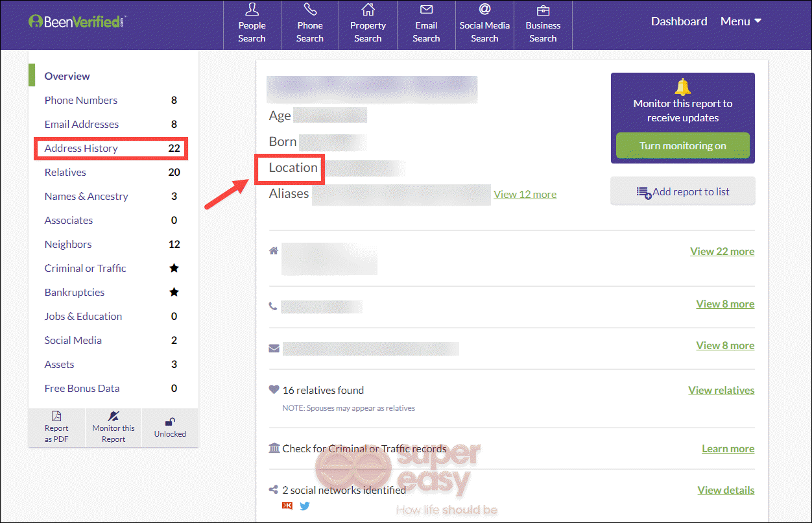Click the BeenVerified logo
The image size is (812, 523).
pos(77,21)
